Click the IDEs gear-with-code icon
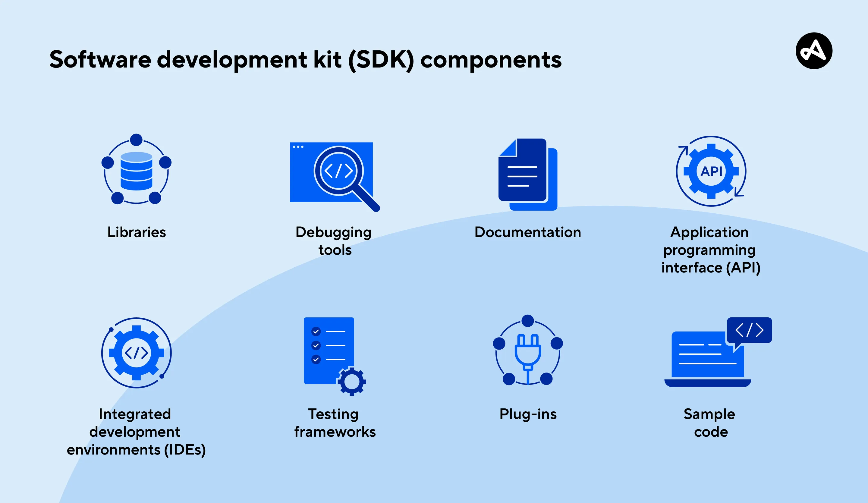Viewport: 868px width, 503px height. click(x=137, y=353)
